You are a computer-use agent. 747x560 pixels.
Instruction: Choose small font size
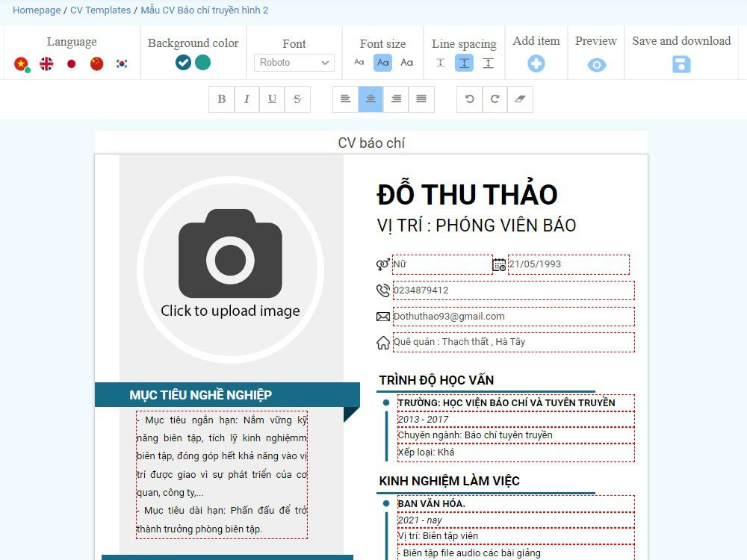[359, 63]
